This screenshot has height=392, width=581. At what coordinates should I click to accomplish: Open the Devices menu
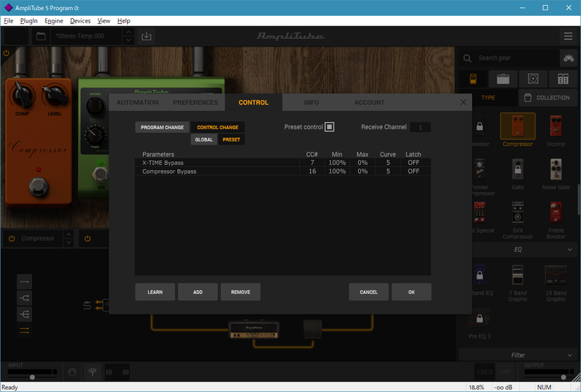pos(80,21)
